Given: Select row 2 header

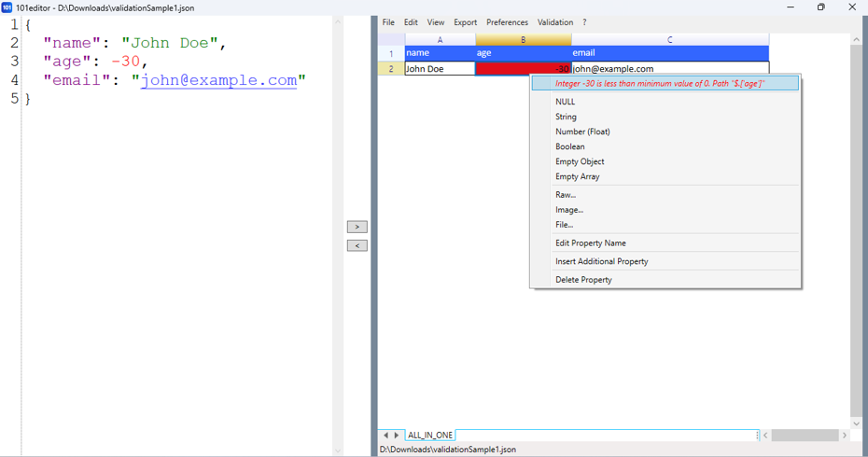Looking at the screenshot, I should (x=391, y=69).
